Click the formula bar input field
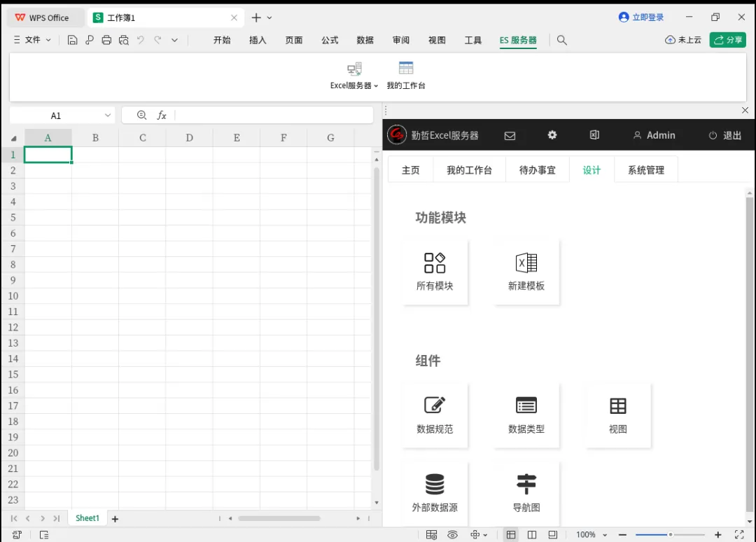This screenshot has width=756, height=542. [x=274, y=116]
